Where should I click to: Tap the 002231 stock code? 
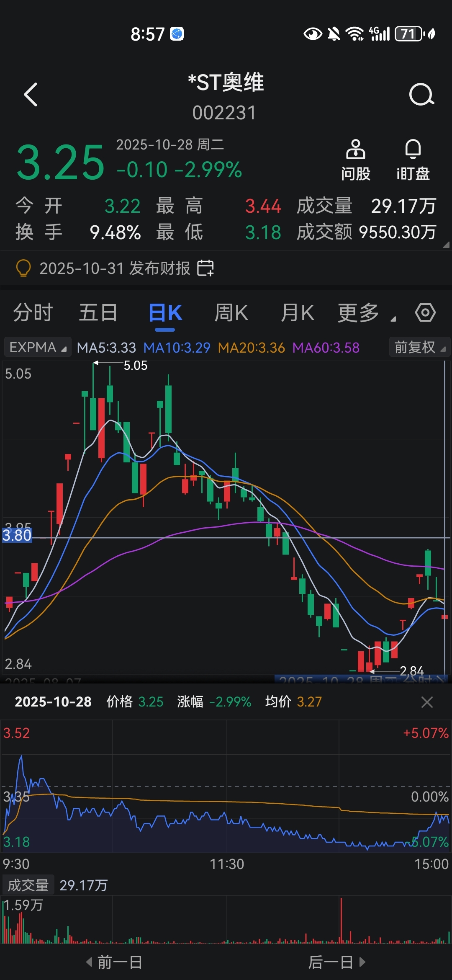(224, 113)
